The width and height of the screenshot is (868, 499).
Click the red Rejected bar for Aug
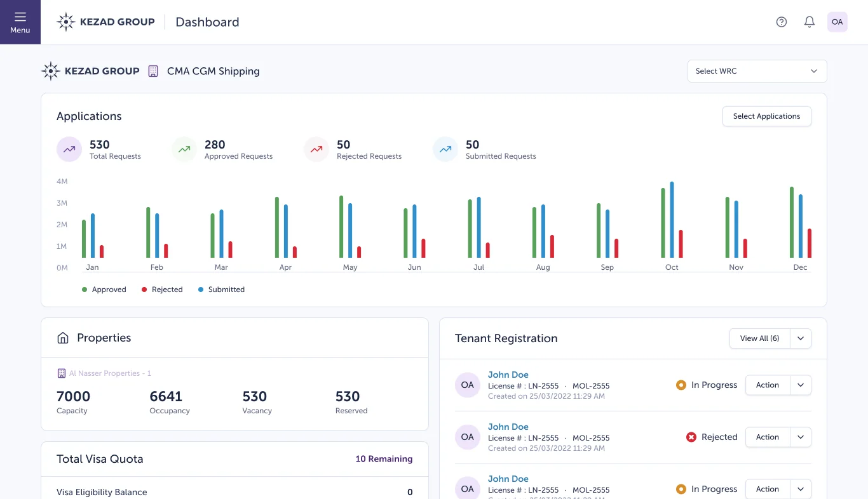[x=552, y=246]
